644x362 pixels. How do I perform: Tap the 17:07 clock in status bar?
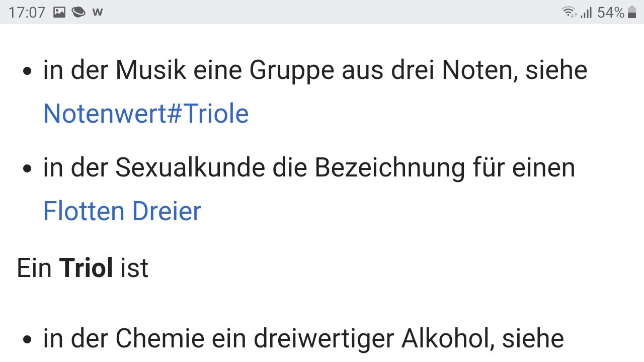point(27,13)
